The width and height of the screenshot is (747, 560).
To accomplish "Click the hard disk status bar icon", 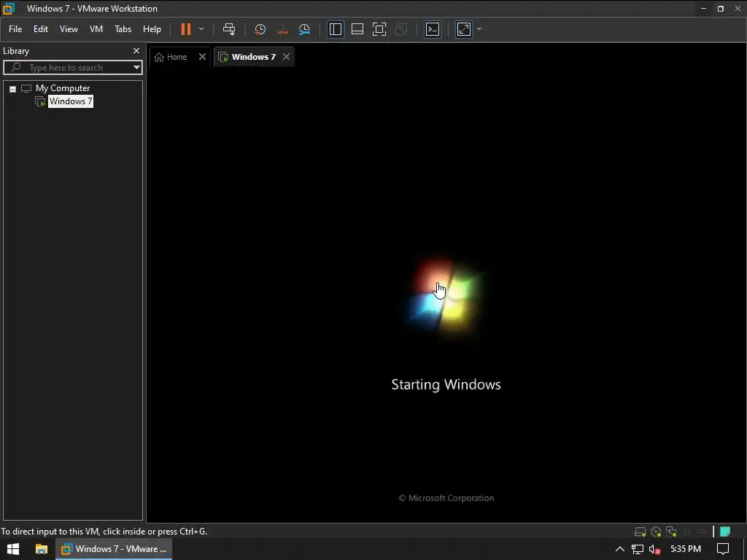I will pyautogui.click(x=640, y=532).
